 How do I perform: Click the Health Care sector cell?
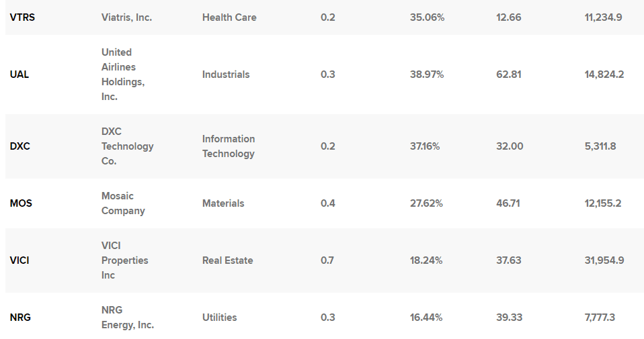tap(229, 17)
